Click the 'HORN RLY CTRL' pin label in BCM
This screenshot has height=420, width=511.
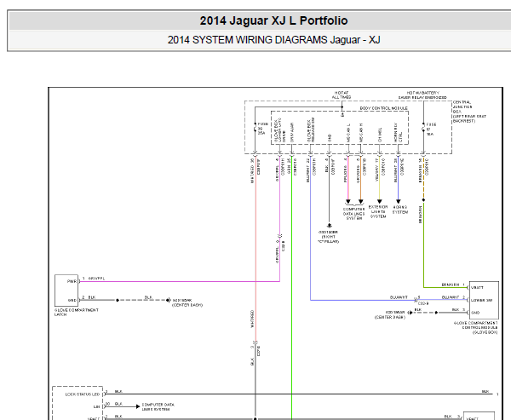pos(398,133)
